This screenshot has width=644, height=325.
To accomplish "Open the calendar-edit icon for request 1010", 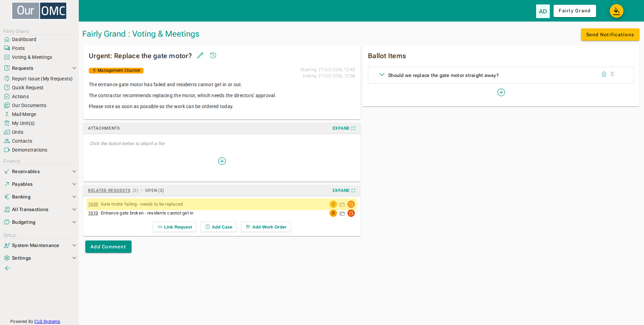I will (x=351, y=213).
